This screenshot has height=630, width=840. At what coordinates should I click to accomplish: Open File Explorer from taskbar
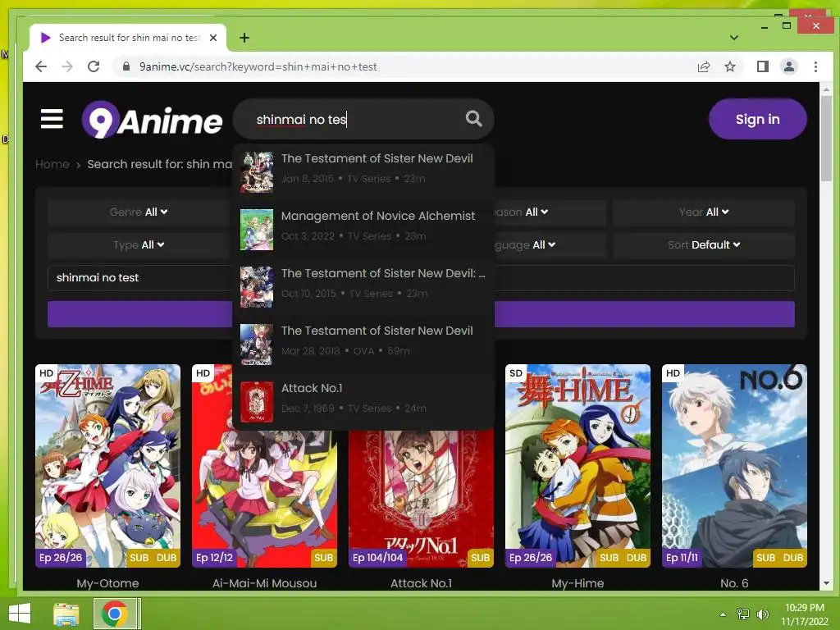click(66, 614)
